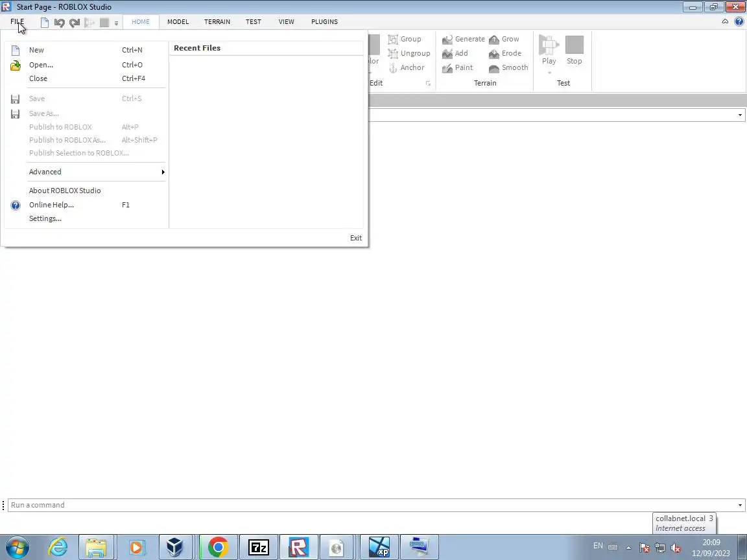Click the Undo arrow icon
747x560 pixels.
(59, 23)
